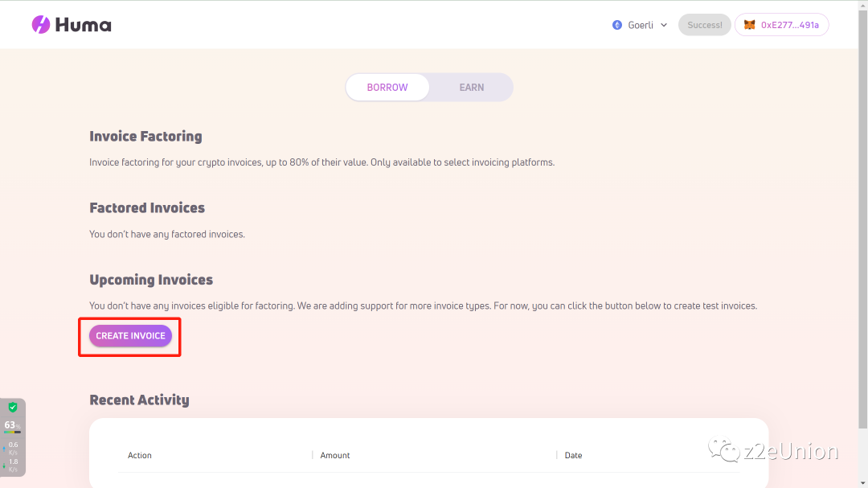Image resolution: width=868 pixels, height=488 pixels.
Task: Click the Date column header
Action: [573, 455]
